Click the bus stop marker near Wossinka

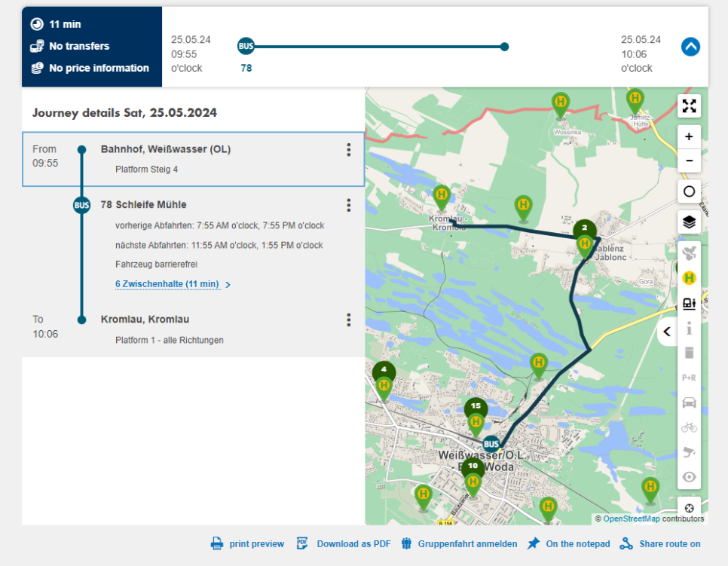click(x=561, y=106)
